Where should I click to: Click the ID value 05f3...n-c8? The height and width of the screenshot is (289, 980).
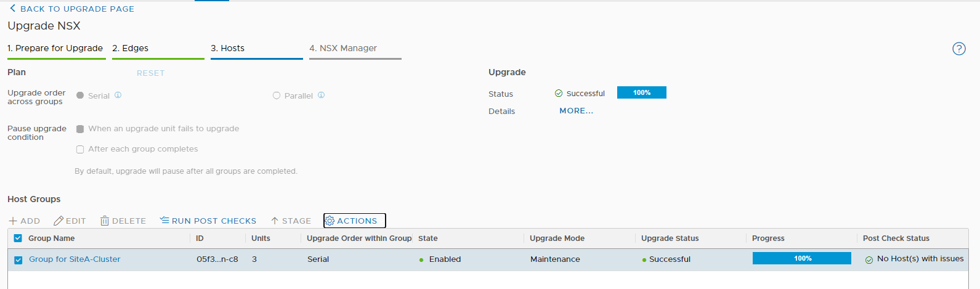[217, 259]
